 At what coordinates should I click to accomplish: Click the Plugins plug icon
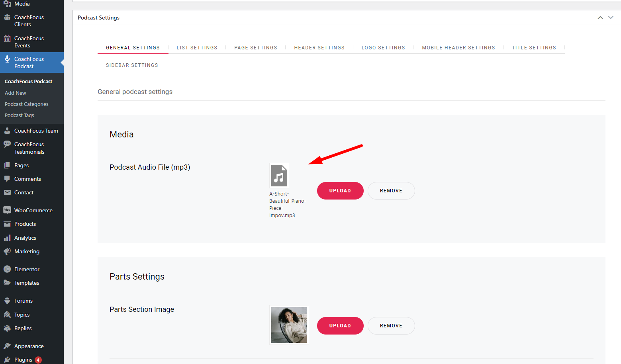(x=7, y=360)
